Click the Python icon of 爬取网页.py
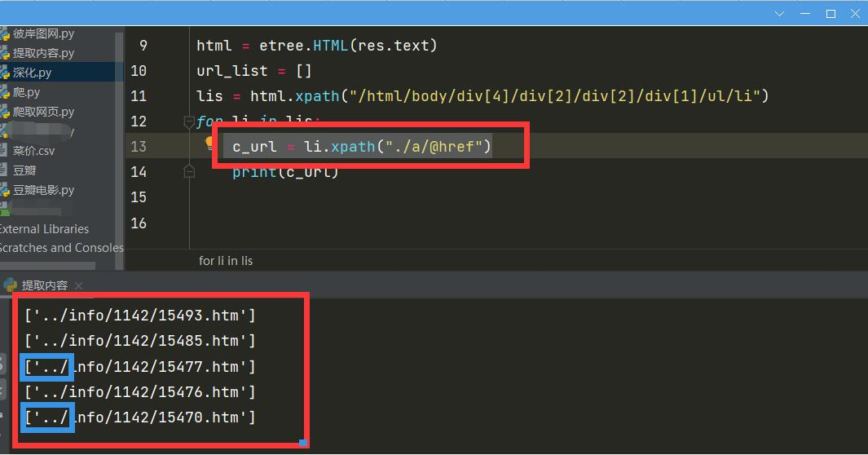 tap(4, 112)
